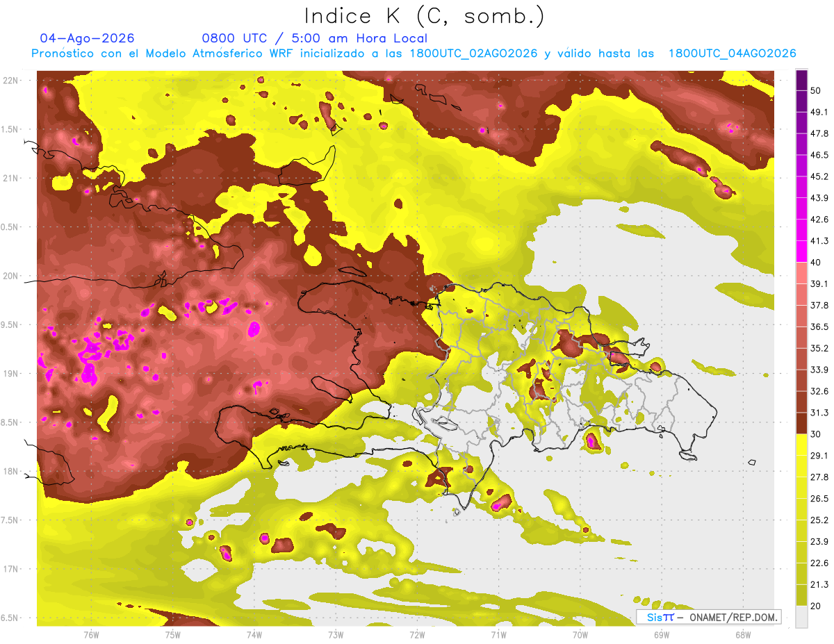
Task: Click the '18N' latitude label
Action: 12,472
